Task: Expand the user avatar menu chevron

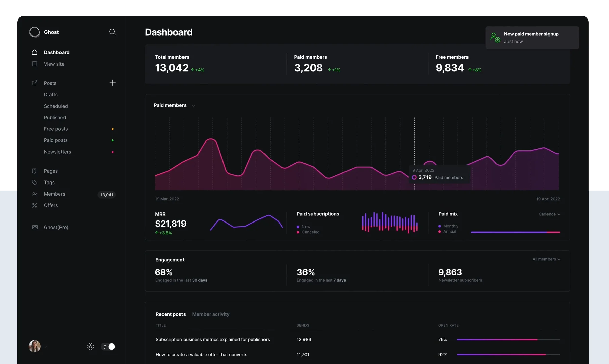Action: click(45, 347)
